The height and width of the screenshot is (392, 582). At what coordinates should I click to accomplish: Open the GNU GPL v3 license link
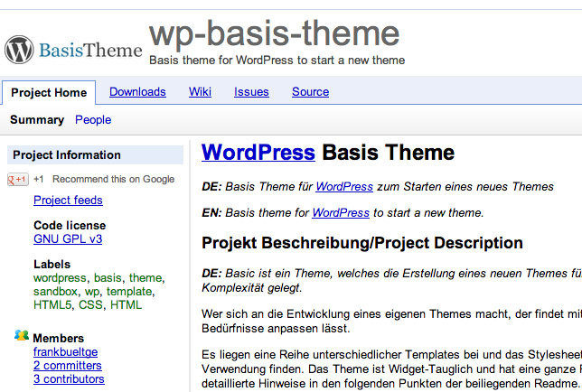[x=68, y=238]
